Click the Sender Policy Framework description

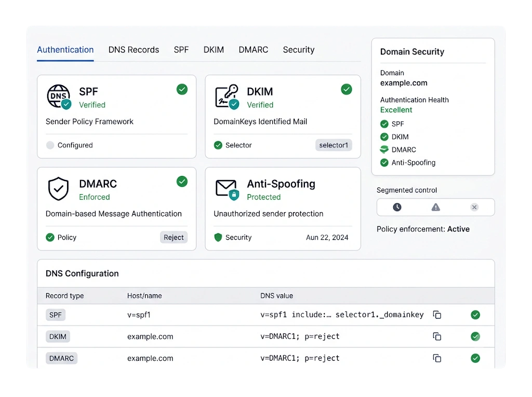point(89,121)
